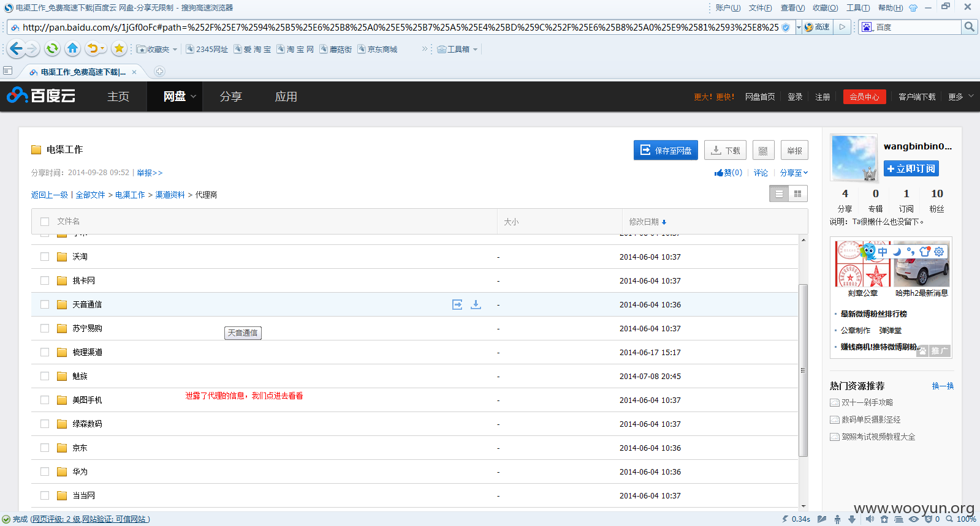Click the go arrow next to 高速
The width and height of the screenshot is (980, 526).
(x=843, y=27)
